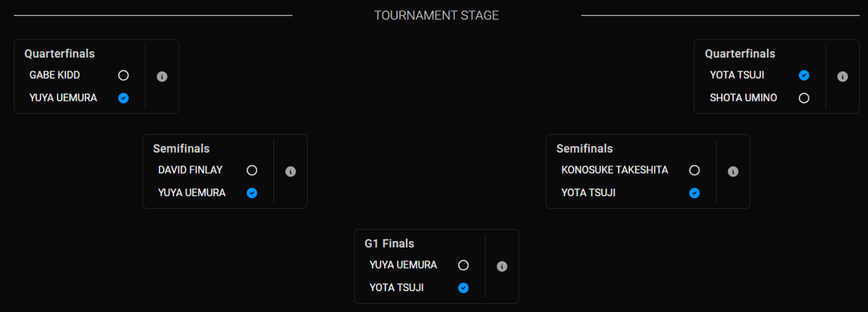
Task: Choose David Finlay in Semifinals
Action: [252, 170]
